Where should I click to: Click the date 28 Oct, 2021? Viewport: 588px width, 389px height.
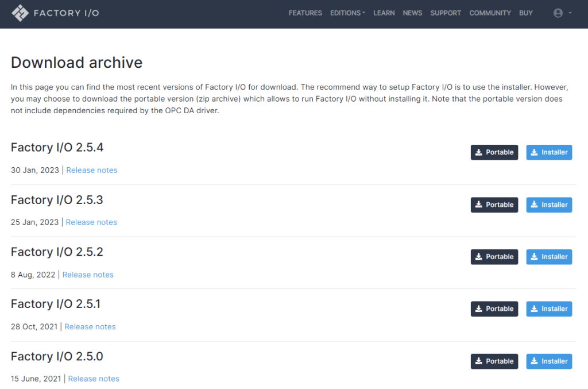pyautogui.click(x=34, y=327)
